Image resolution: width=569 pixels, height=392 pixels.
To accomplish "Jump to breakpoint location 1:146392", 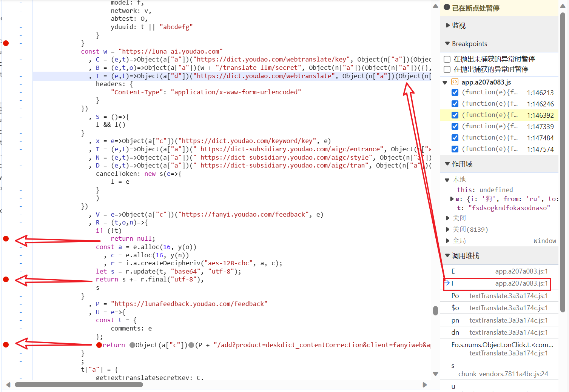I will point(540,115).
